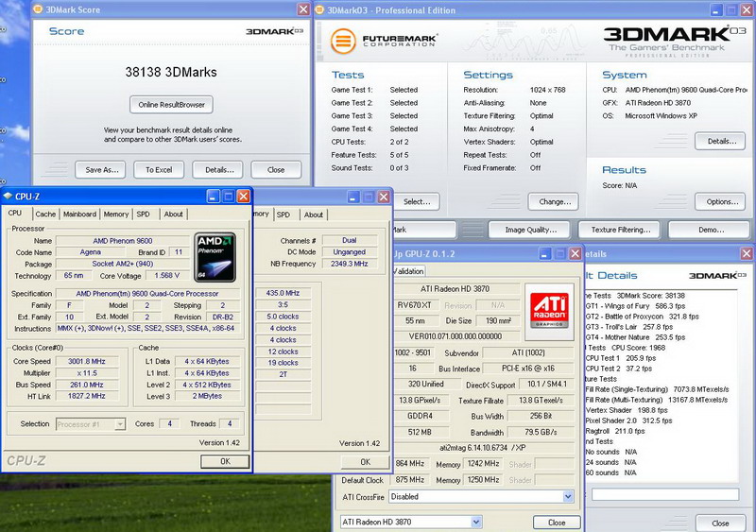This screenshot has width=756, height=532.
Task: Close the Result Details window with X
Action: pyautogui.click(x=747, y=253)
